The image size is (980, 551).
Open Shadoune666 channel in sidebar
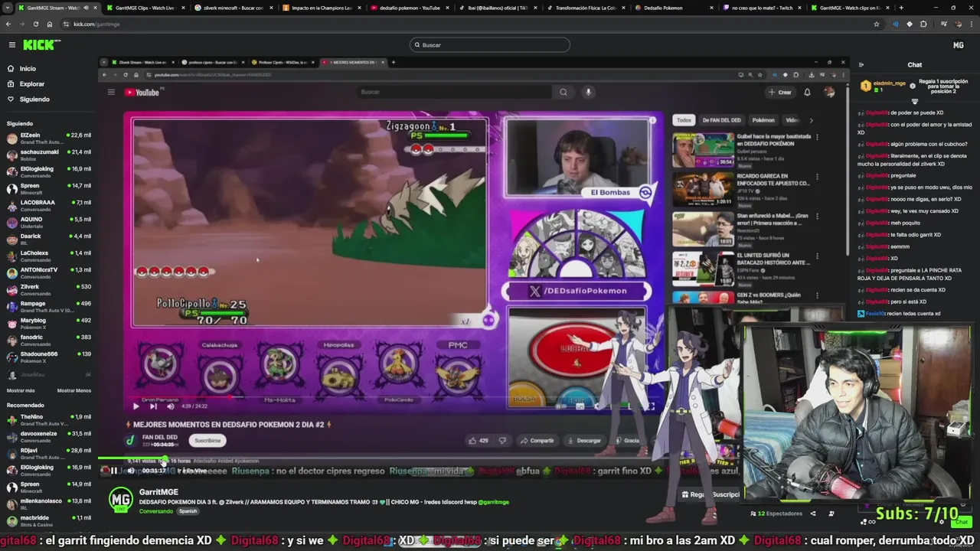point(49,357)
